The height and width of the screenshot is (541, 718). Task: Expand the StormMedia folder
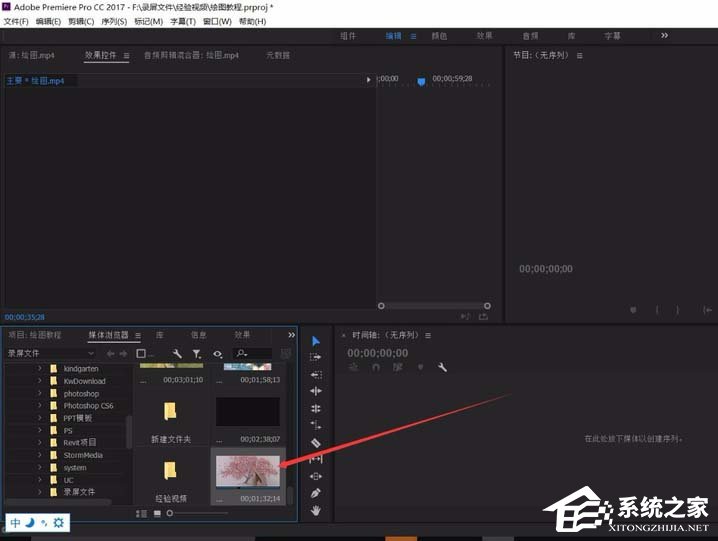[x=39, y=455]
